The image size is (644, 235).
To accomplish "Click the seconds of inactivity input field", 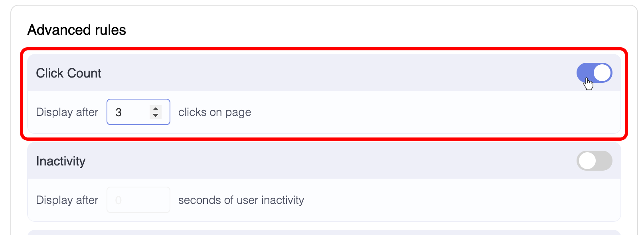I will 138,200.
